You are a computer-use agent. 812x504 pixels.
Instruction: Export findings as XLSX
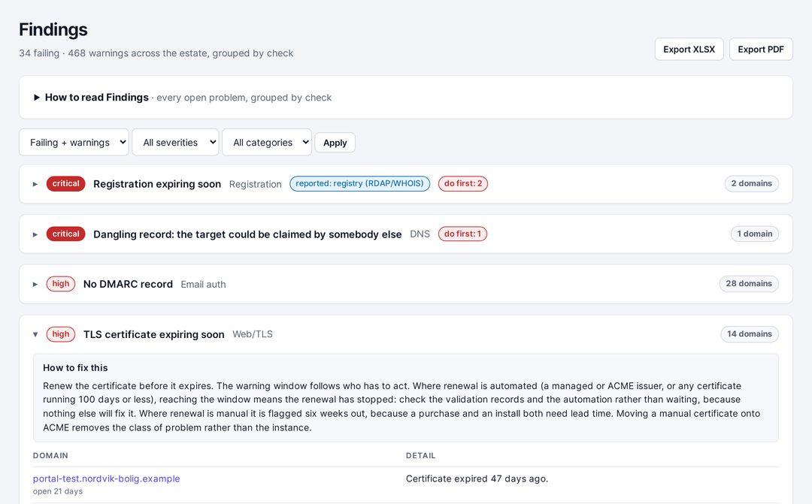689,49
